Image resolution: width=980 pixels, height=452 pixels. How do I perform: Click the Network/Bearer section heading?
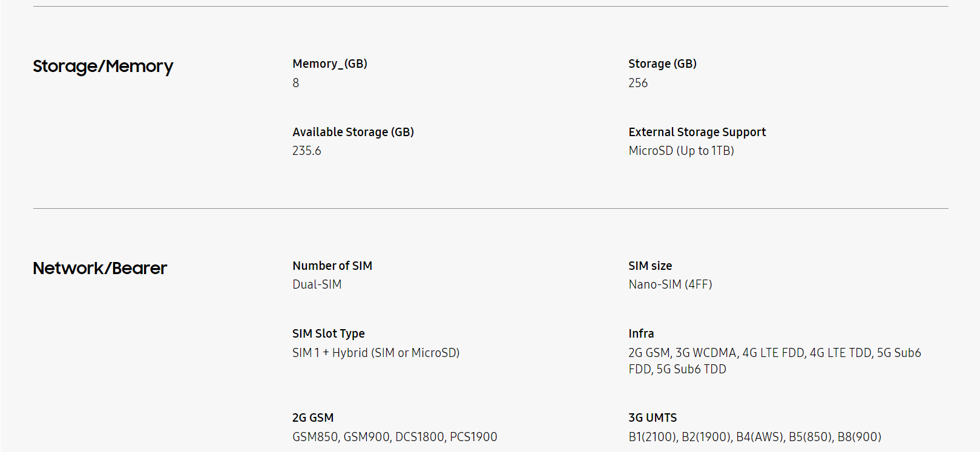(100, 268)
